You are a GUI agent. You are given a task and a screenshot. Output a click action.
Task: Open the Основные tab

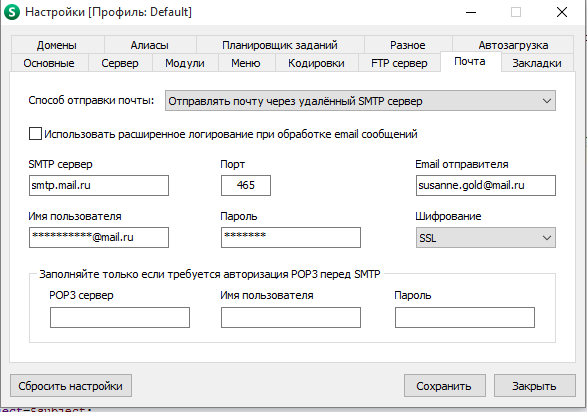coord(49,63)
